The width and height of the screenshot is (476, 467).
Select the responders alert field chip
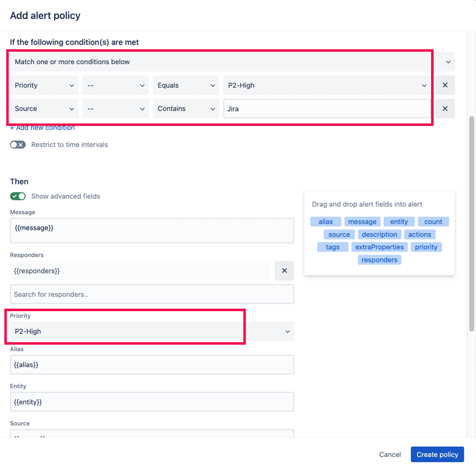379,259
